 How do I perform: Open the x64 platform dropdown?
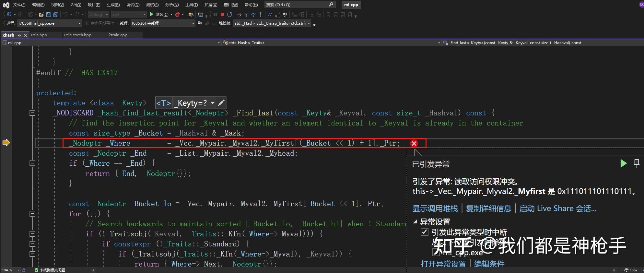click(x=129, y=15)
